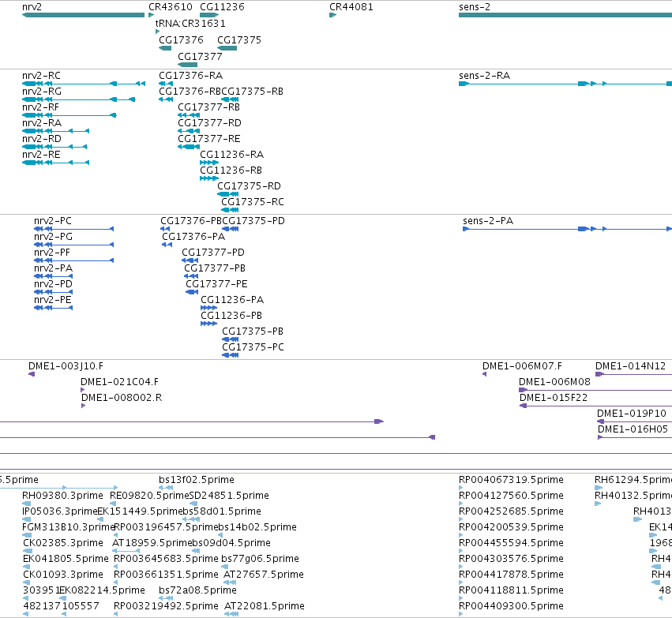Select the nrv2-PA protein label
672x618 pixels.
click(53, 268)
